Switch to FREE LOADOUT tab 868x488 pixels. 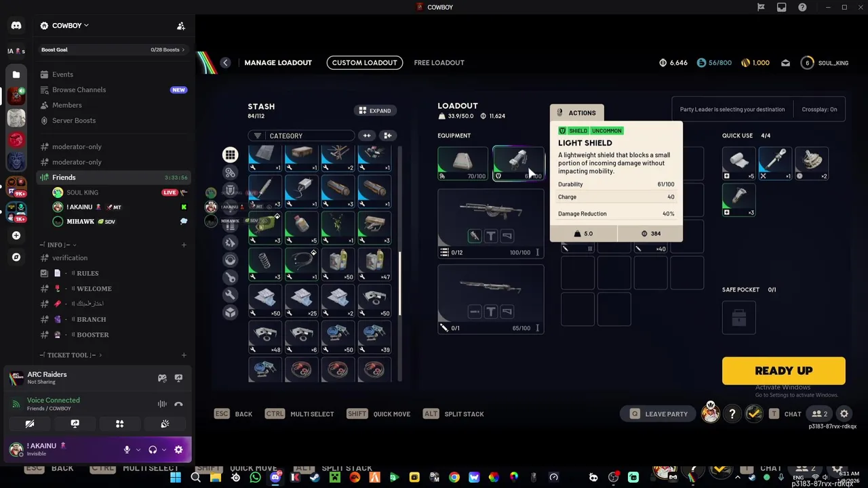(439, 62)
